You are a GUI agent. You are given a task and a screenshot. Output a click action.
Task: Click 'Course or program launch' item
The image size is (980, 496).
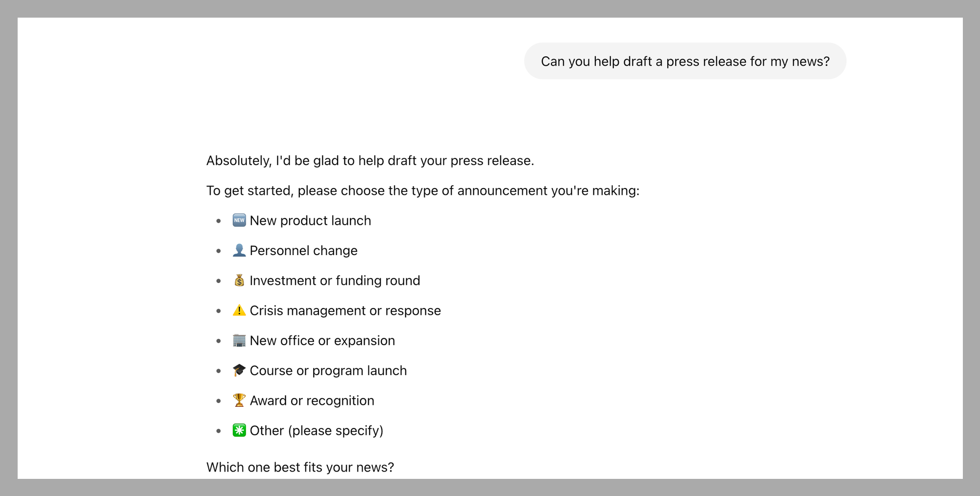(x=328, y=371)
